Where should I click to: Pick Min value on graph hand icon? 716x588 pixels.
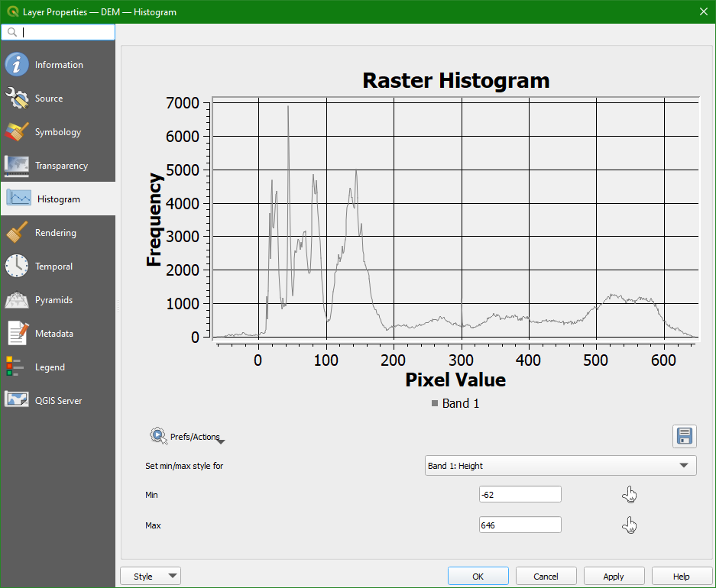(629, 495)
